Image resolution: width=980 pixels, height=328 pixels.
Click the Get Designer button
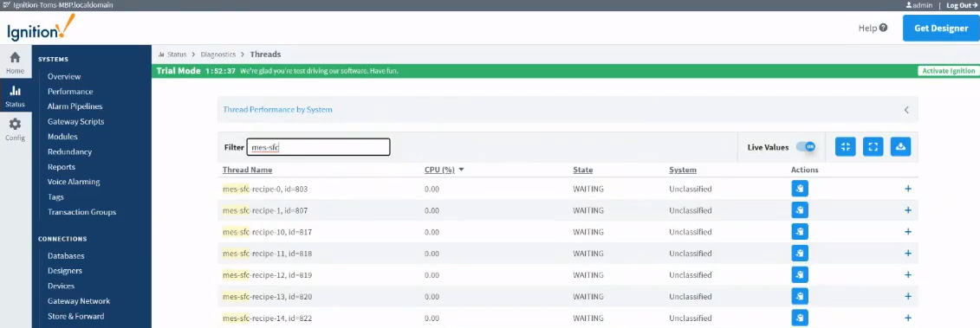pos(941,28)
